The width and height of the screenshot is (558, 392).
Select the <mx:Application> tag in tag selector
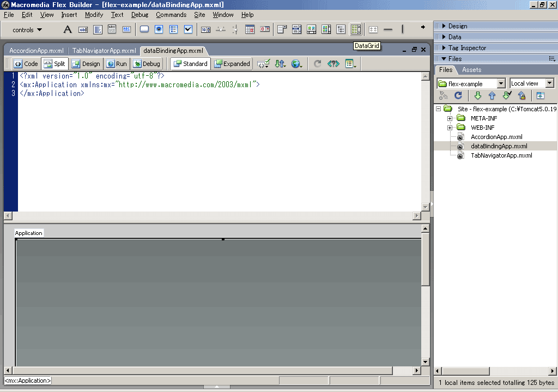coord(28,381)
